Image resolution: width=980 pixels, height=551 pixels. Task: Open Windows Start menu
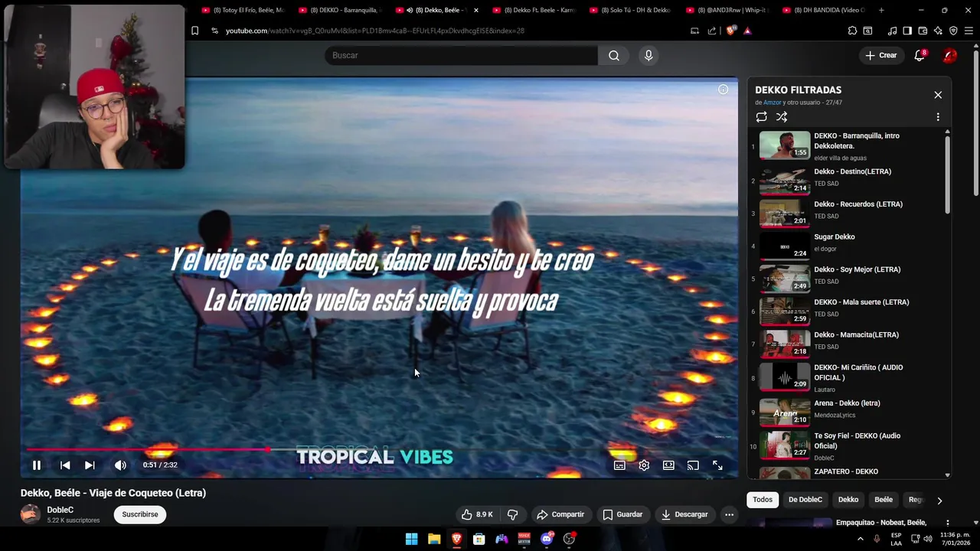[411, 539]
